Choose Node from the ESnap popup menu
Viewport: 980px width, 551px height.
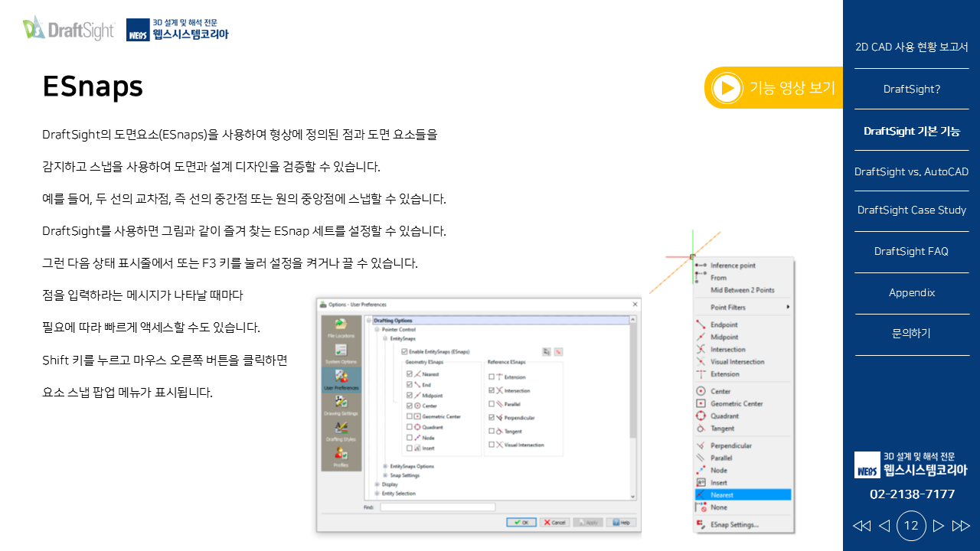click(x=743, y=470)
